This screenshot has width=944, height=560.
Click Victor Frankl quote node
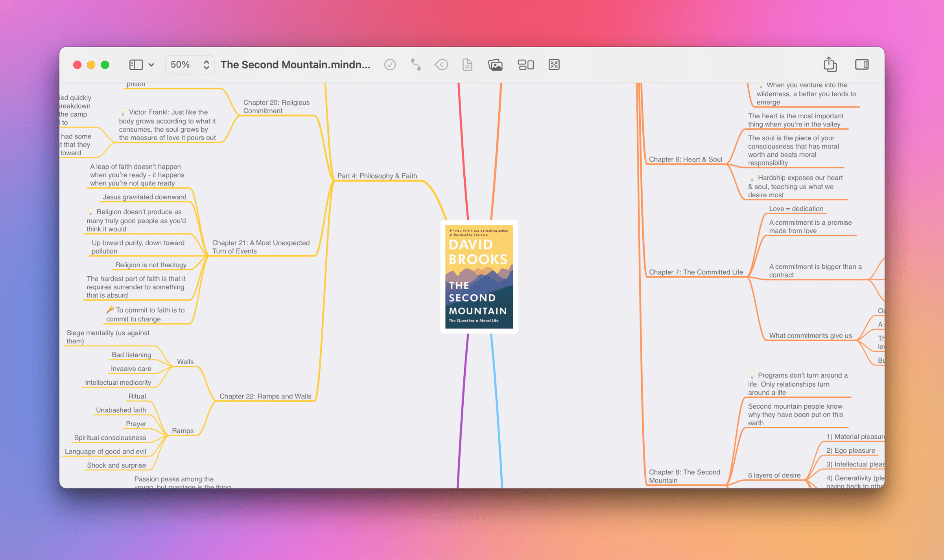tap(167, 125)
